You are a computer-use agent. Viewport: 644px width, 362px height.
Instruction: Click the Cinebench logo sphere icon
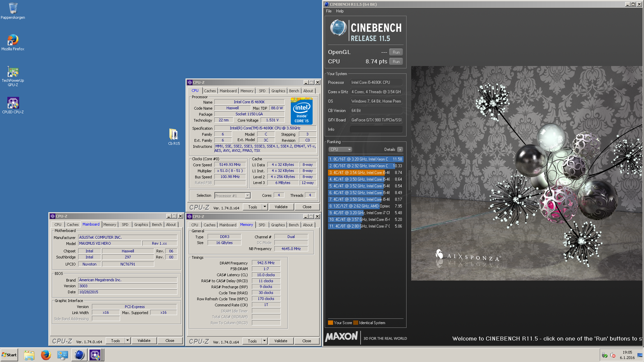click(338, 28)
